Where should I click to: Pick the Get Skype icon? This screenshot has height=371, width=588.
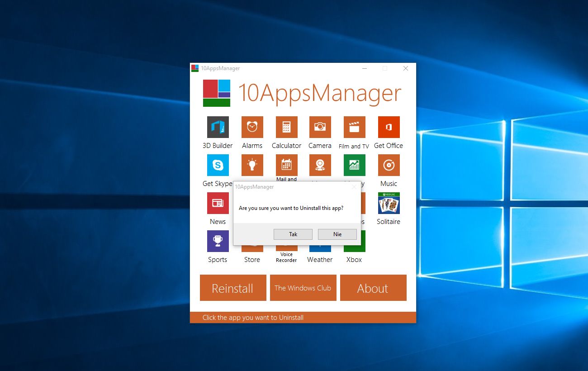pos(218,165)
